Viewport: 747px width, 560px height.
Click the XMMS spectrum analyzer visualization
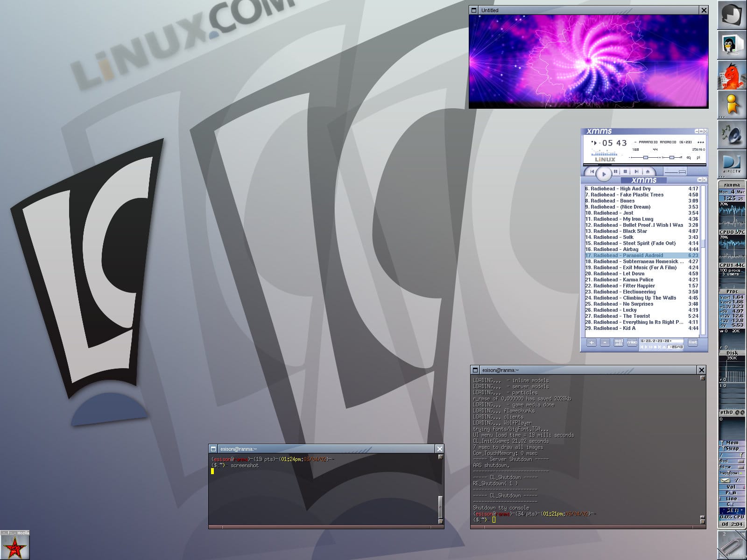click(x=604, y=153)
